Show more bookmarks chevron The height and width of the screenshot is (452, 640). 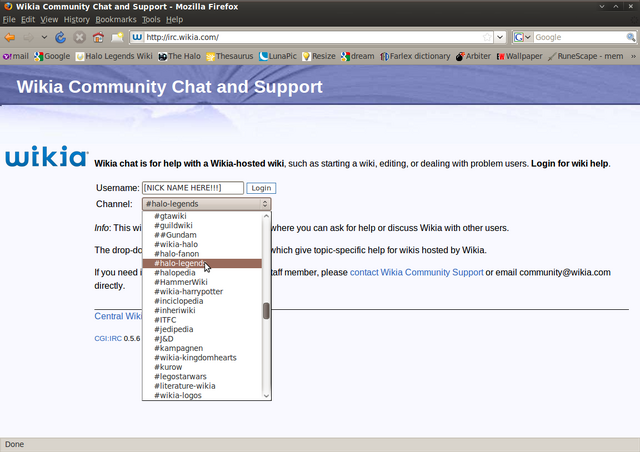coord(633,56)
